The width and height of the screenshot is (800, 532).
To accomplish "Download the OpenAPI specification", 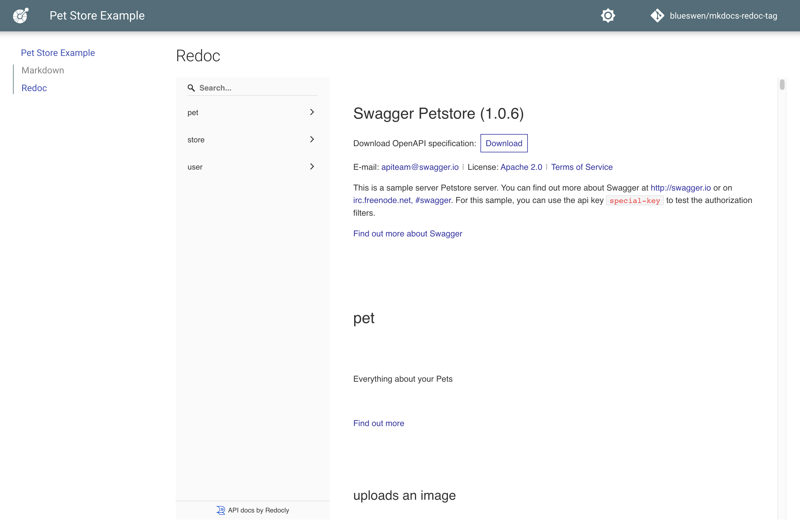I will coord(503,143).
